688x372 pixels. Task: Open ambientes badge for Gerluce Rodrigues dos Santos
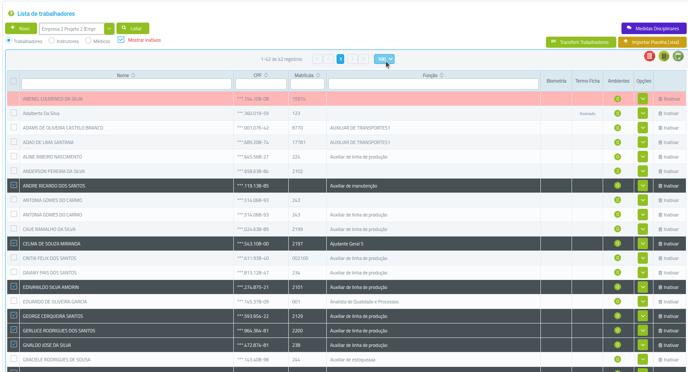click(x=617, y=330)
